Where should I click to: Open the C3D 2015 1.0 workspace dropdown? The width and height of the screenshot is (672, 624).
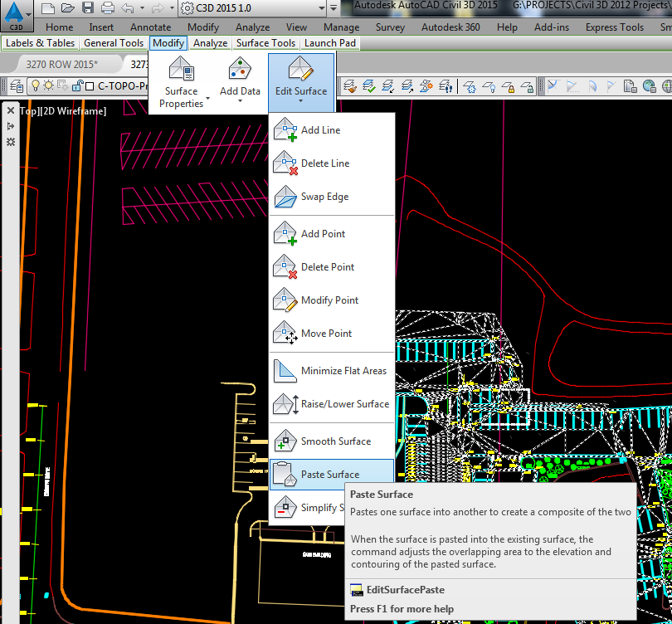pos(320,9)
